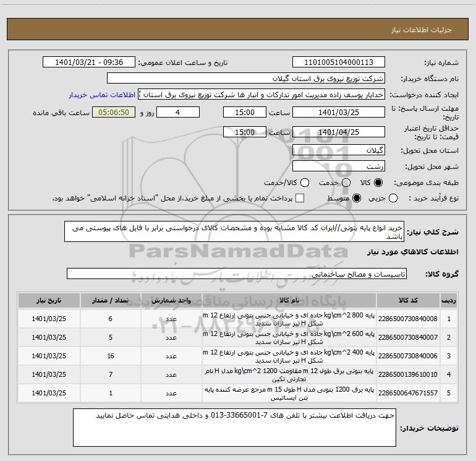Screen dimensions: 476x461
Task: Click the کد کالا column header
Action: (x=408, y=300)
